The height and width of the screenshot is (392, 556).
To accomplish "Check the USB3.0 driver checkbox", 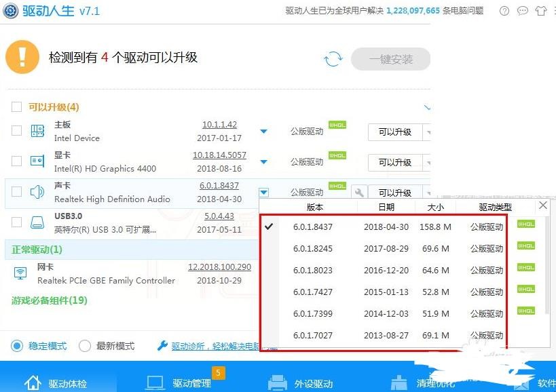I will coord(16,222).
